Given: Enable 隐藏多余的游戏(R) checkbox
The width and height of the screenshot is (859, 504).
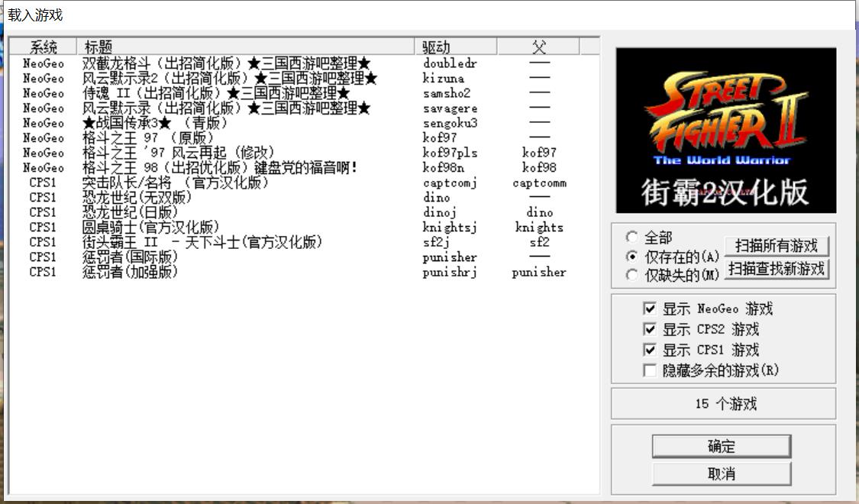Looking at the screenshot, I should 650,371.
